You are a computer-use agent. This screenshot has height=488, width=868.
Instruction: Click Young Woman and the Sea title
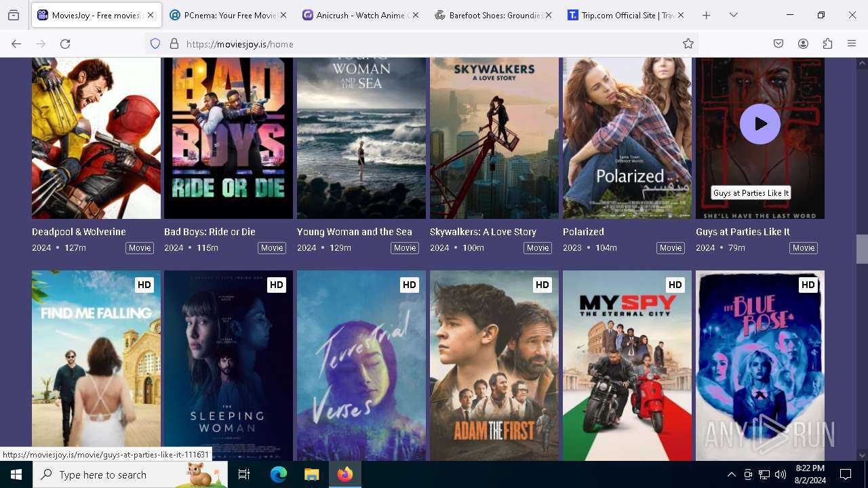pos(355,232)
